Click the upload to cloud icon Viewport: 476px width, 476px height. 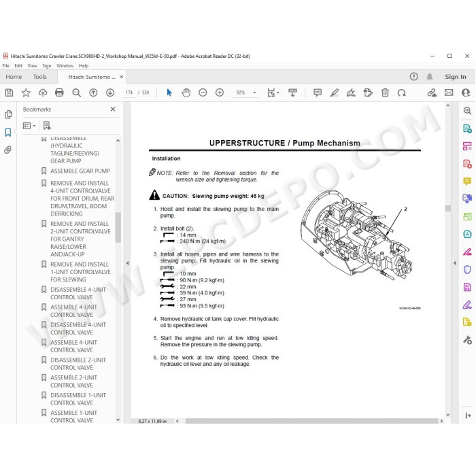coord(42,92)
